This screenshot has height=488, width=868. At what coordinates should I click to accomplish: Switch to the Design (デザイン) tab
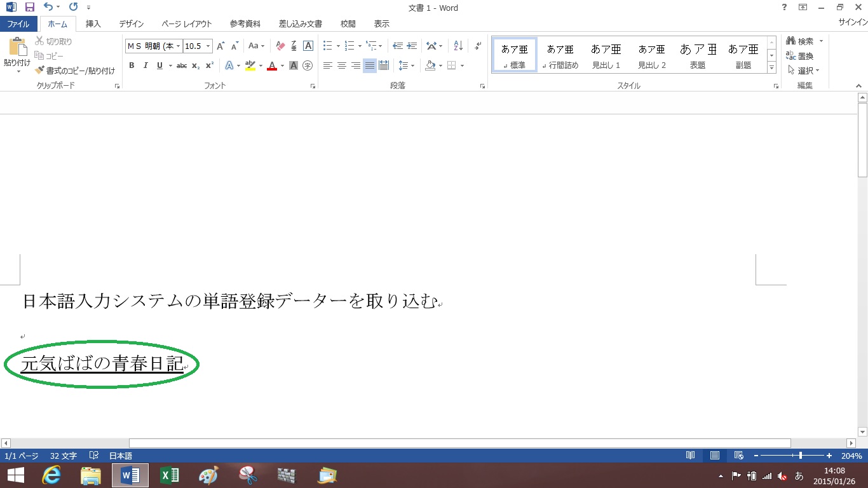[132, 24]
